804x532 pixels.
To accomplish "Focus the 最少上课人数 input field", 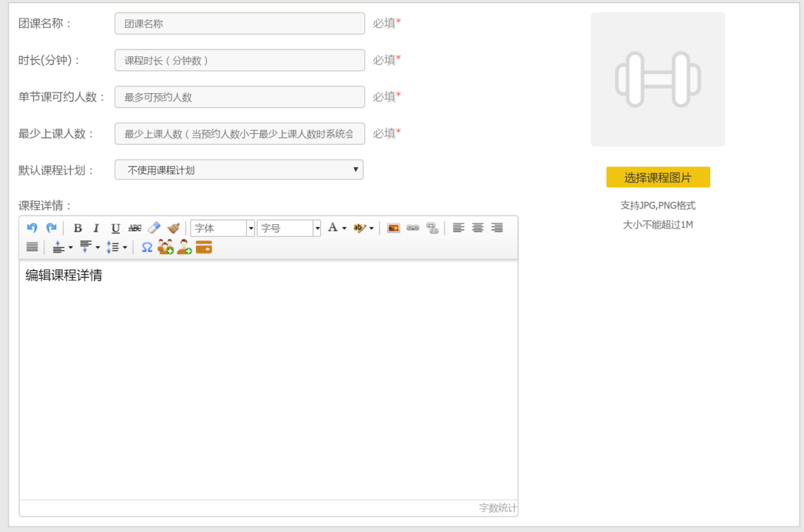I will click(239, 134).
